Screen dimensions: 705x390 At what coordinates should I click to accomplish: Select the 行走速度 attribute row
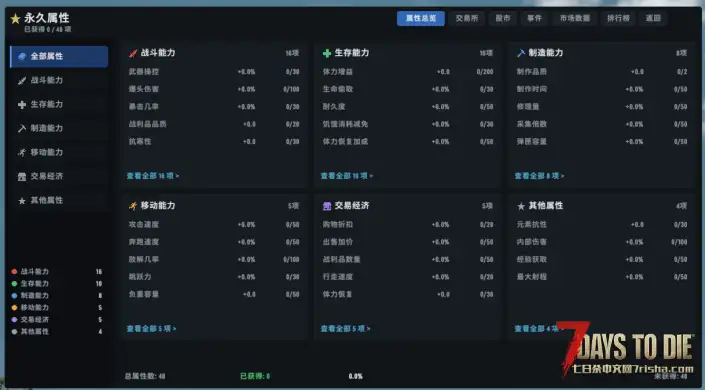click(x=408, y=277)
